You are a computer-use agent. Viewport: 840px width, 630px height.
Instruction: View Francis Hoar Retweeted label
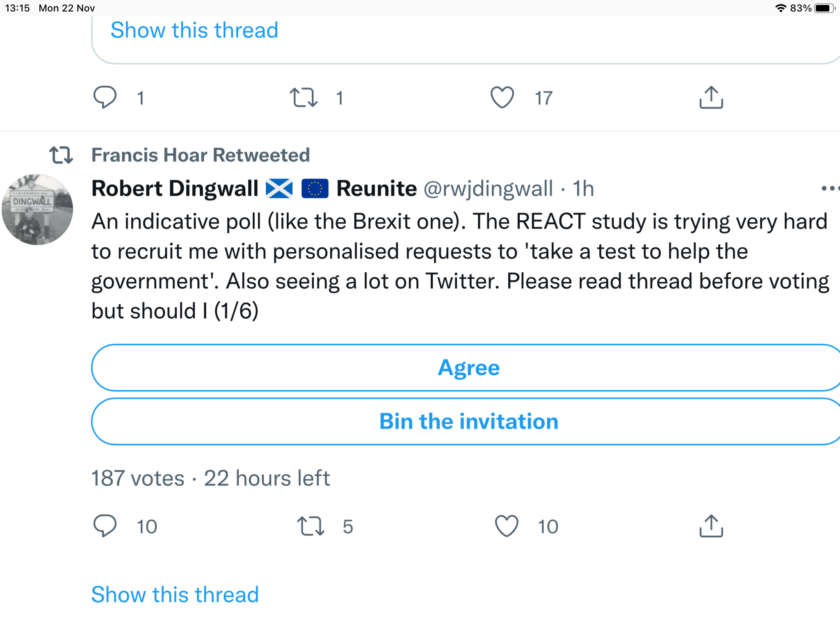(200, 155)
